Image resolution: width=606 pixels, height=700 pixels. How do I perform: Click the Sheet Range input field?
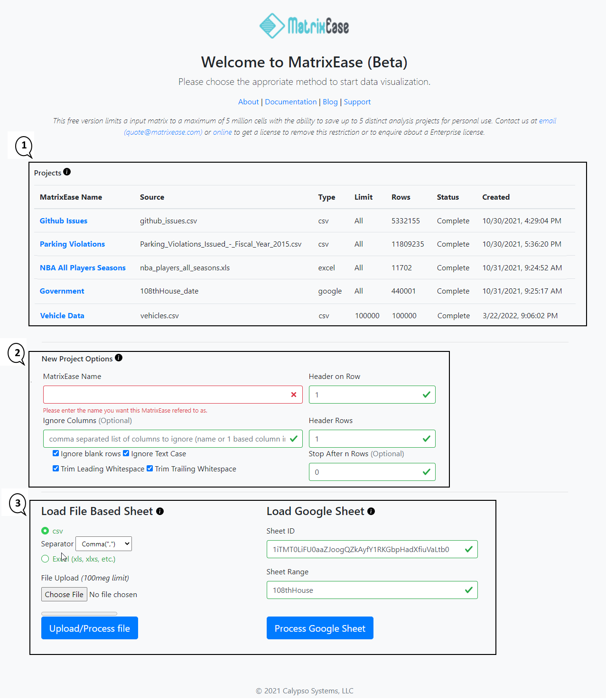click(365, 590)
